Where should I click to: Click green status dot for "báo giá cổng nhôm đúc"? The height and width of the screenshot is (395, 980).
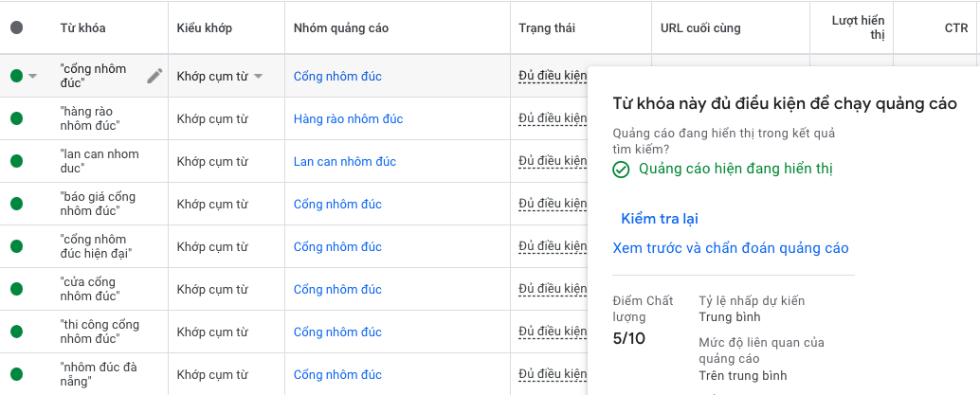pos(16,205)
